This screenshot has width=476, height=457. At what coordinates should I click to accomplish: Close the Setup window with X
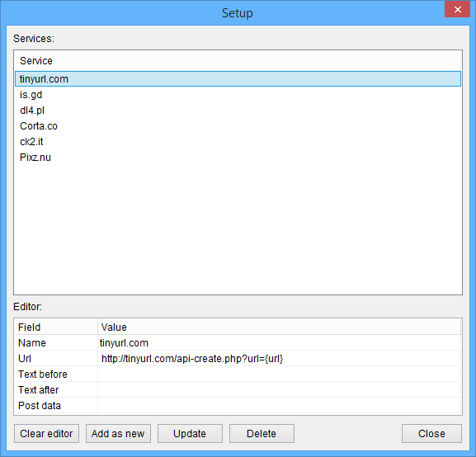coord(458,9)
